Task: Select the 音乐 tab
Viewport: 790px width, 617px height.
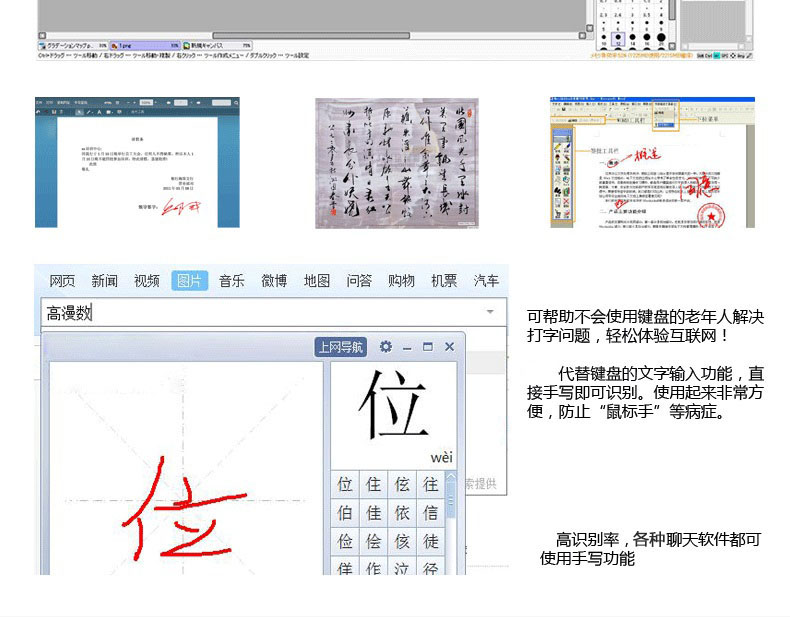Action: 232,281
